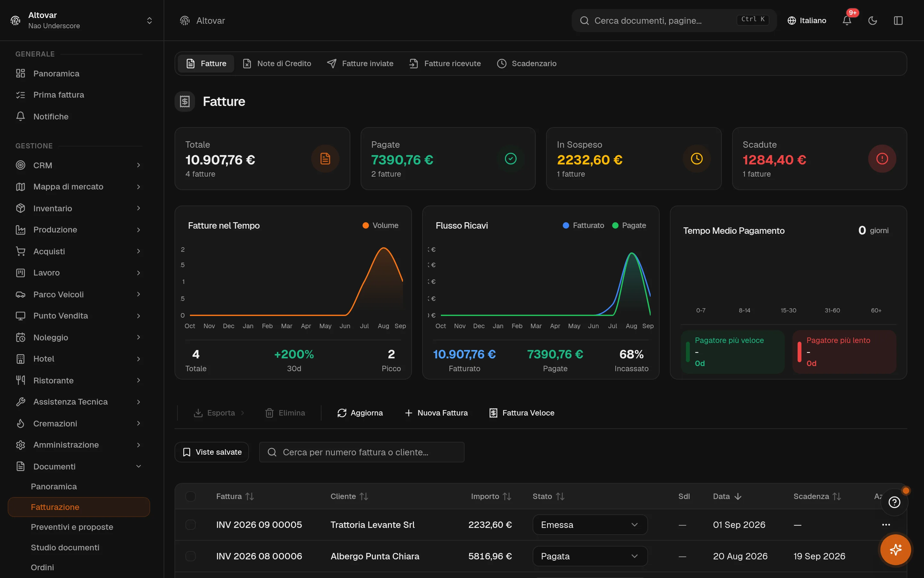
Task: Click the Elimina button
Action: [x=285, y=413]
